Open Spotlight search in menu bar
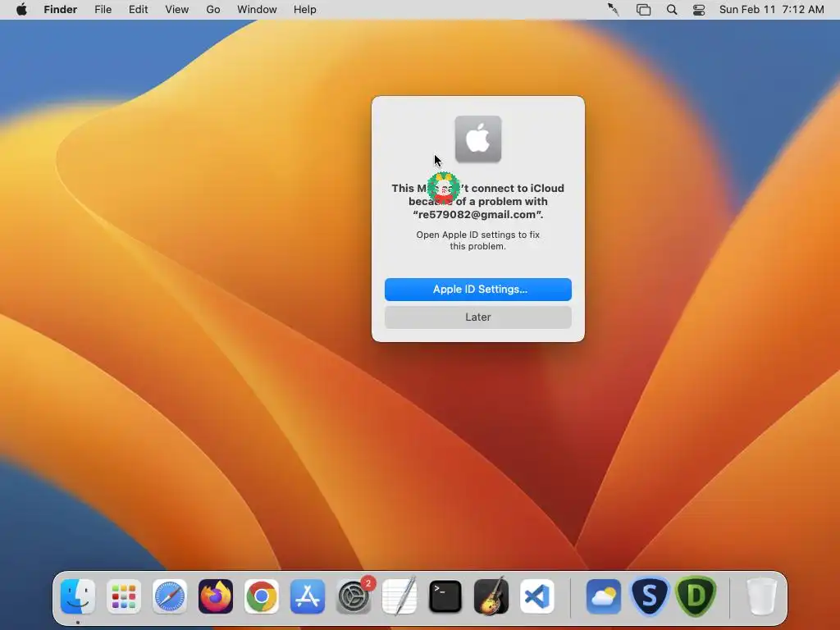The height and width of the screenshot is (630, 840). pyautogui.click(x=672, y=10)
